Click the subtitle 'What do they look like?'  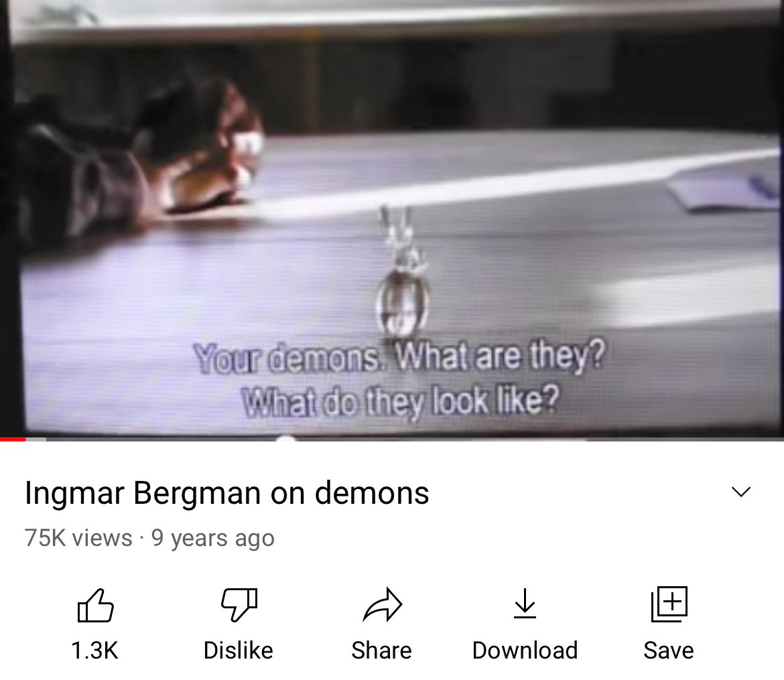click(400, 401)
